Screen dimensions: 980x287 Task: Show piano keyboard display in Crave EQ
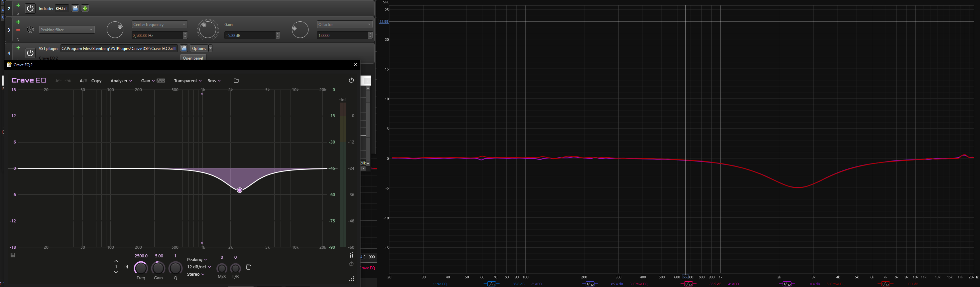(x=13, y=255)
